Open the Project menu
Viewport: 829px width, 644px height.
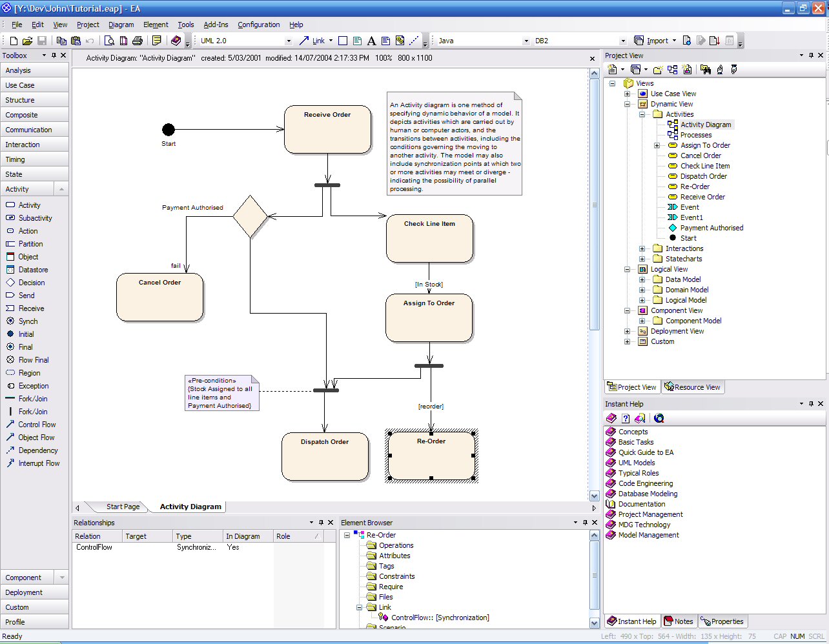[x=88, y=25]
